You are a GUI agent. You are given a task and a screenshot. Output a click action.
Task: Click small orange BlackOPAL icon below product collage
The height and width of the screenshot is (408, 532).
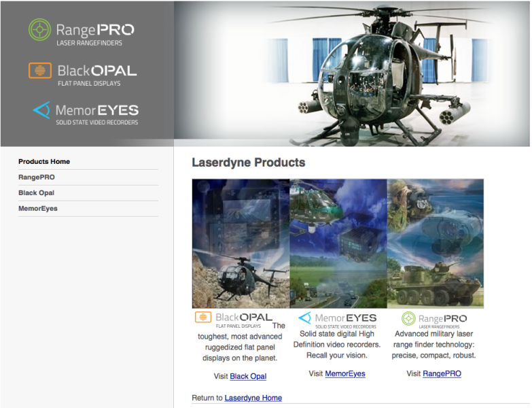203,317
